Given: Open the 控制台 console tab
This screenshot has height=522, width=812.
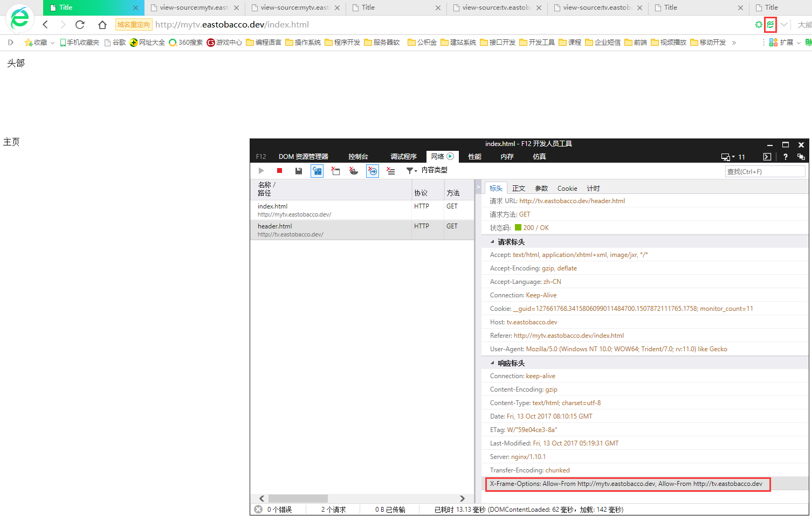Looking at the screenshot, I should click(358, 157).
